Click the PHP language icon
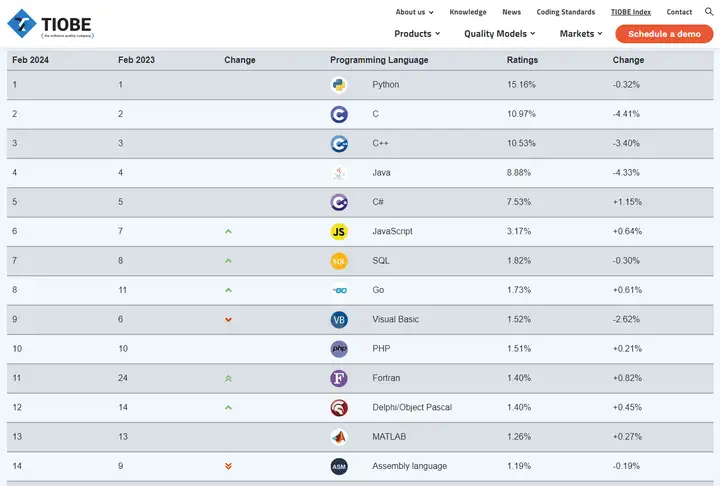 [x=339, y=349]
